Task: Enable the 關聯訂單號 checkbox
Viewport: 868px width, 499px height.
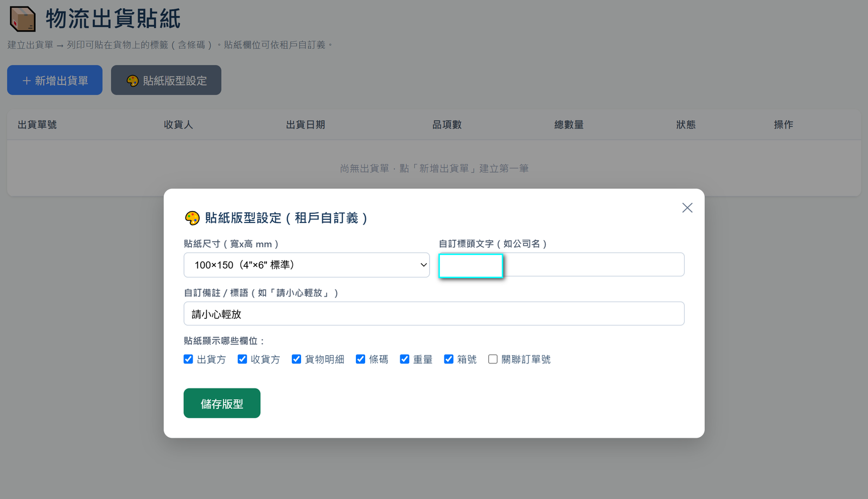Action: pyautogui.click(x=493, y=359)
